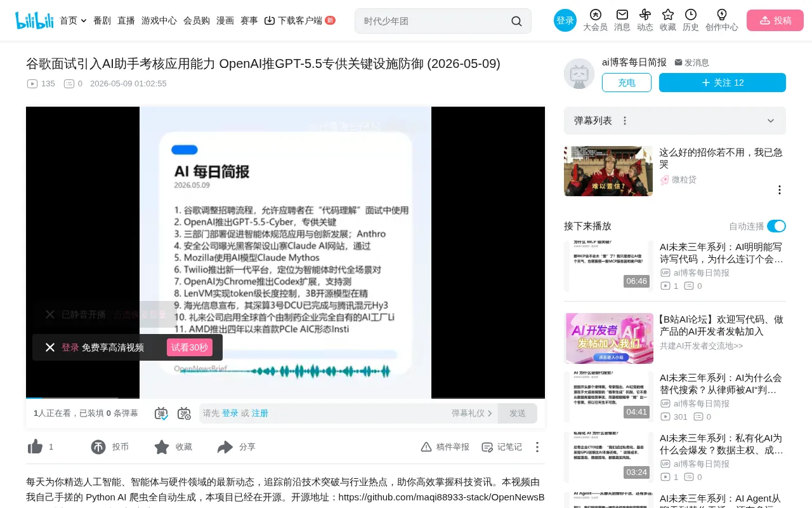Click the 充电 button
The width and height of the screenshot is (812, 508).
pyautogui.click(x=627, y=83)
